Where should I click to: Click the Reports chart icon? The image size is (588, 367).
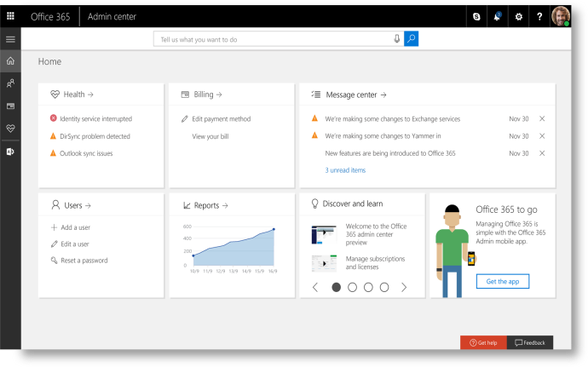pyautogui.click(x=187, y=205)
